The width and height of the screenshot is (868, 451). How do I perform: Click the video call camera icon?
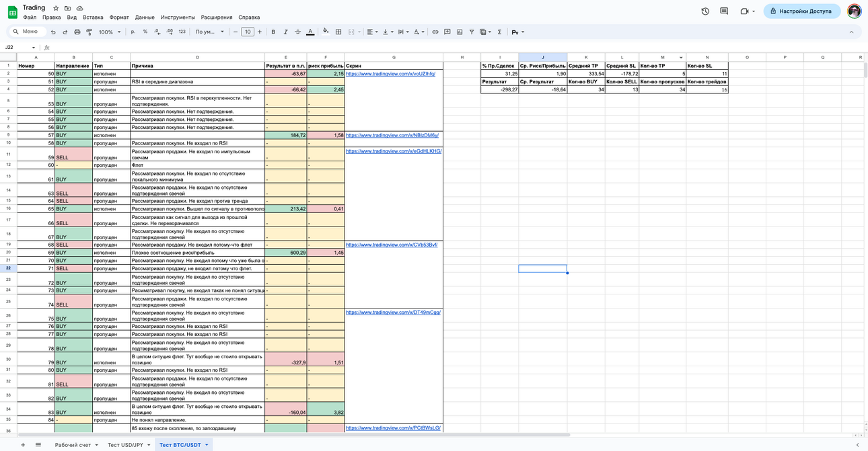click(x=744, y=11)
